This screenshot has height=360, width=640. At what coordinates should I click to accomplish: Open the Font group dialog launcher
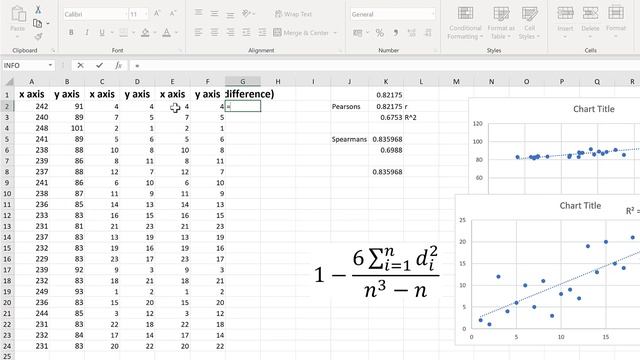(180, 51)
